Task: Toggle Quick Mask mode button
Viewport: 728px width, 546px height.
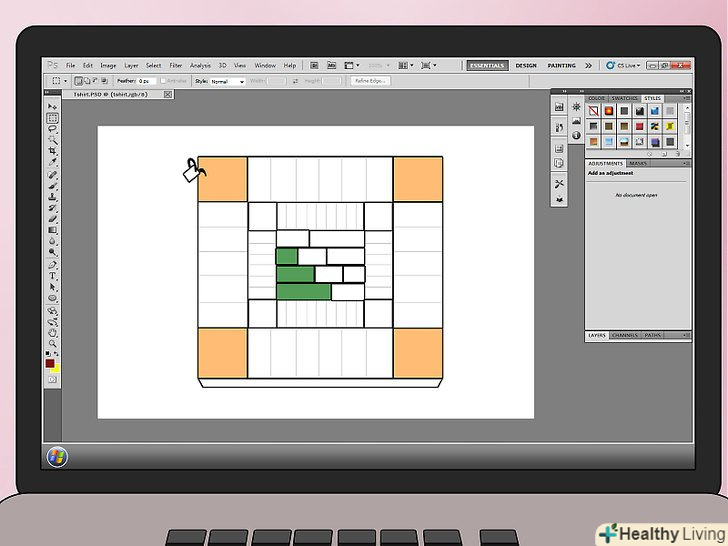Action: click(52, 380)
